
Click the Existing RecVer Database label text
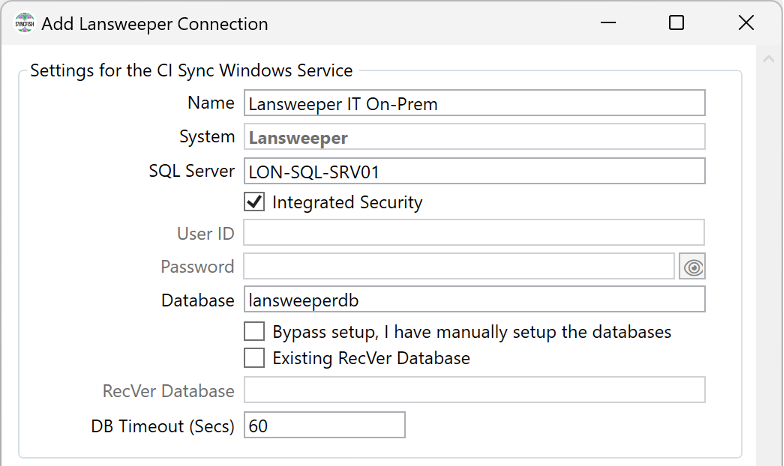click(372, 358)
